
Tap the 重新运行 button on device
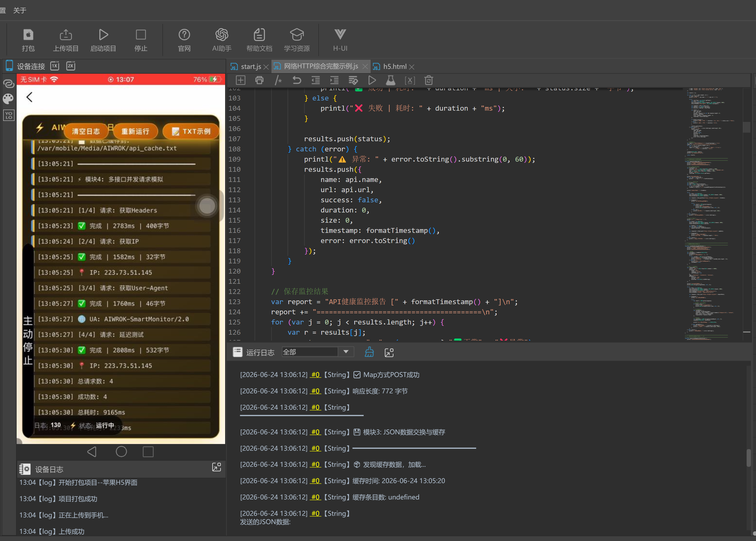point(135,131)
